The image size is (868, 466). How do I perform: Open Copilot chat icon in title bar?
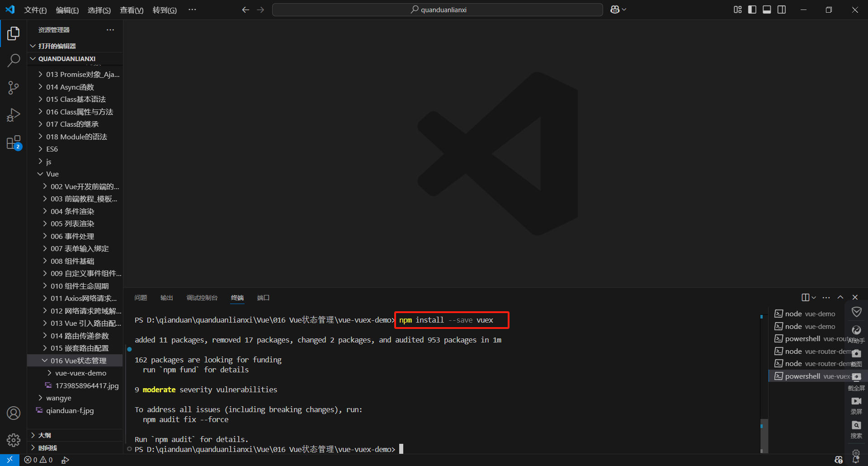(615, 10)
